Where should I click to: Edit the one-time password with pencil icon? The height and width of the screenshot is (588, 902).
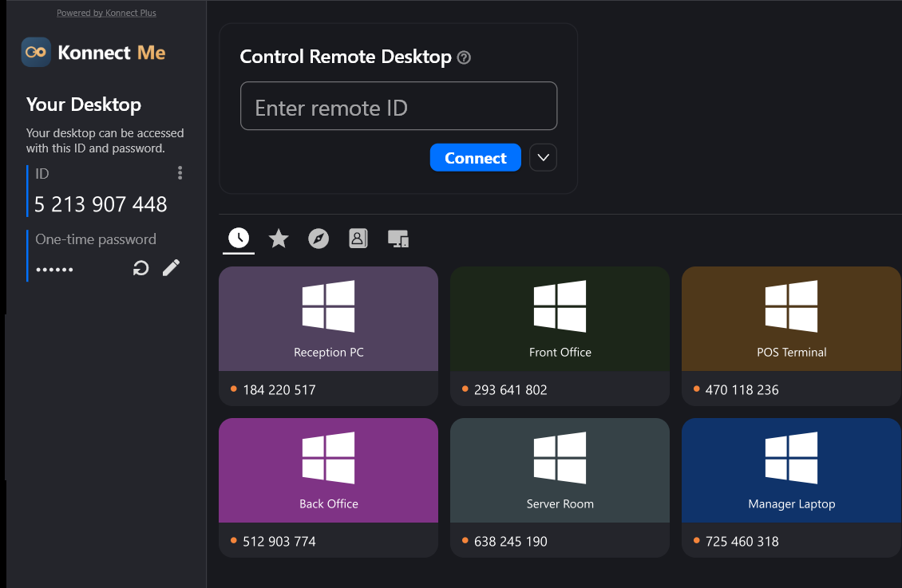pyautogui.click(x=171, y=268)
